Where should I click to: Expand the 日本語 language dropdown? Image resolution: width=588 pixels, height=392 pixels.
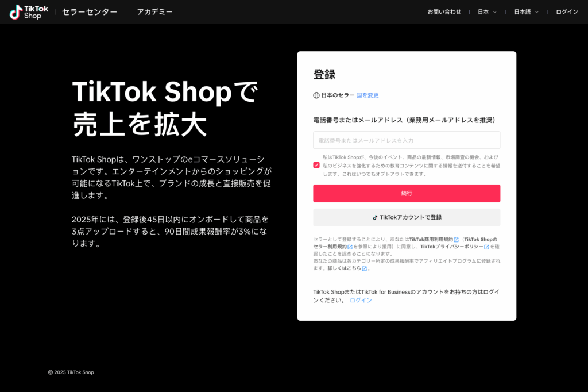pyautogui.click(x=526, y=12)
